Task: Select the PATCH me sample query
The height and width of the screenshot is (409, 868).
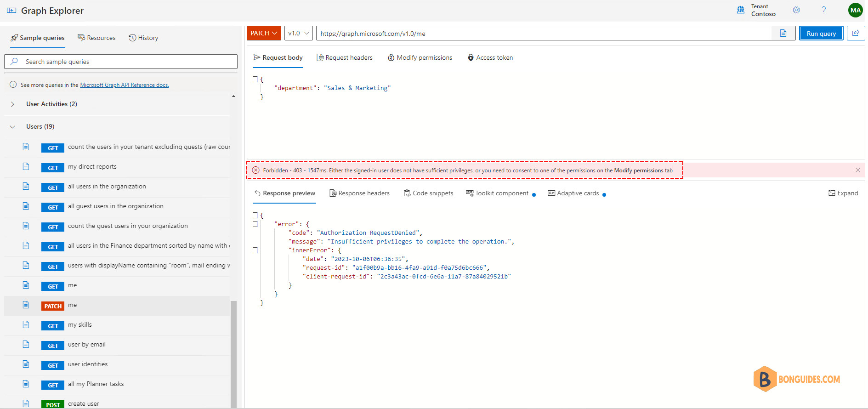Action: coord(117,306)
